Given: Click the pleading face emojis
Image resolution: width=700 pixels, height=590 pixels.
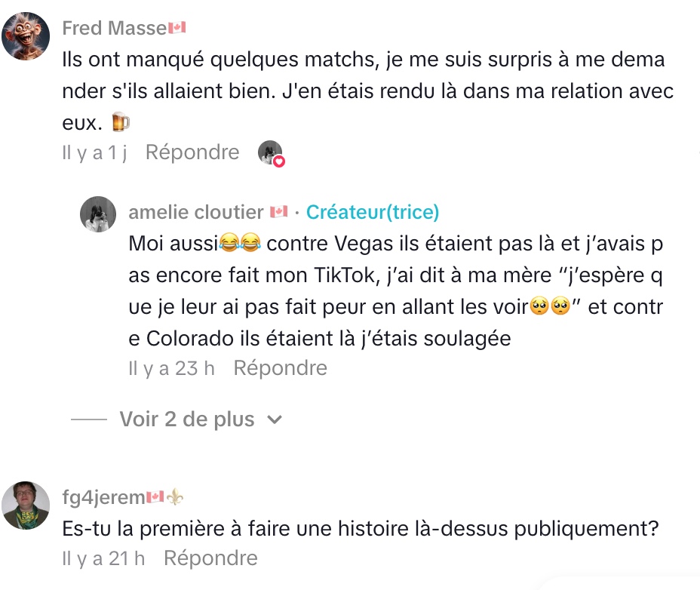Looking at the screenshot, I should 548,306.
